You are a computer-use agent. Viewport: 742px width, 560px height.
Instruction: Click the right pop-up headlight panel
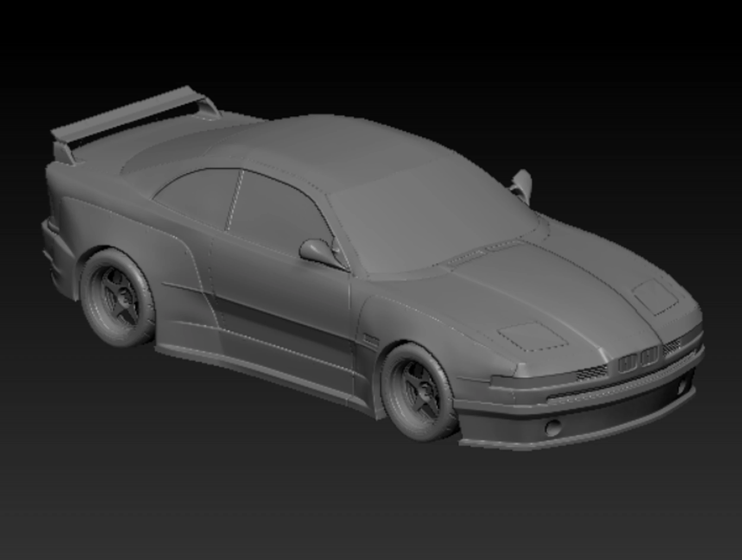[654, 299]
